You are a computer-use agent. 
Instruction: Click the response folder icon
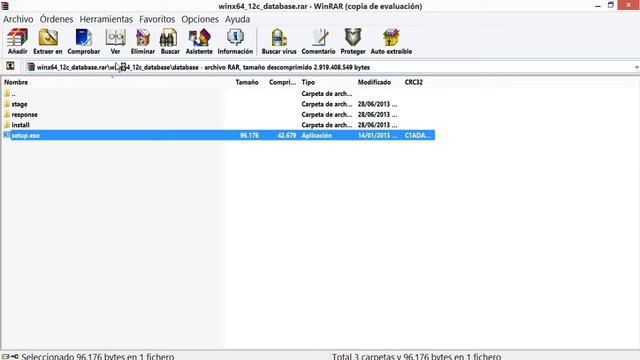7,114
